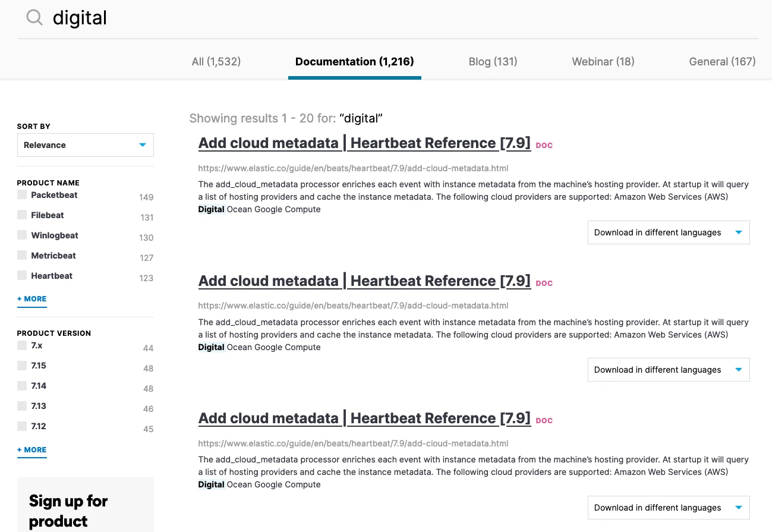Open the Sort By Relevance dropdown
This screenshot has height=532, width=772.
click(85, 145)
